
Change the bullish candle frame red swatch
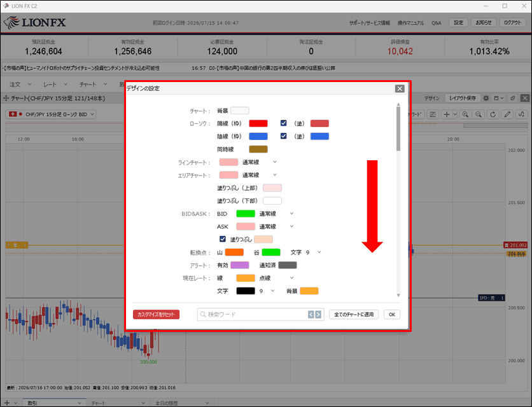pyautogui.click(x=258, y=123)
